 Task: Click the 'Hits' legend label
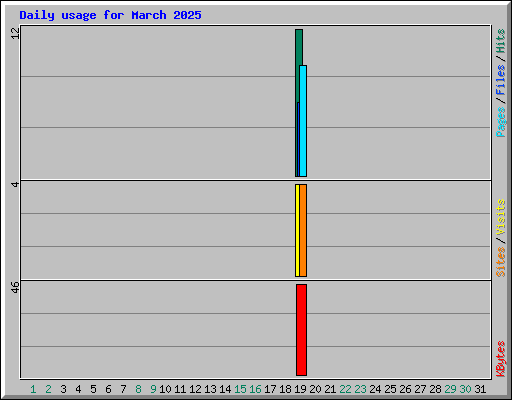(x=500, y=41)
